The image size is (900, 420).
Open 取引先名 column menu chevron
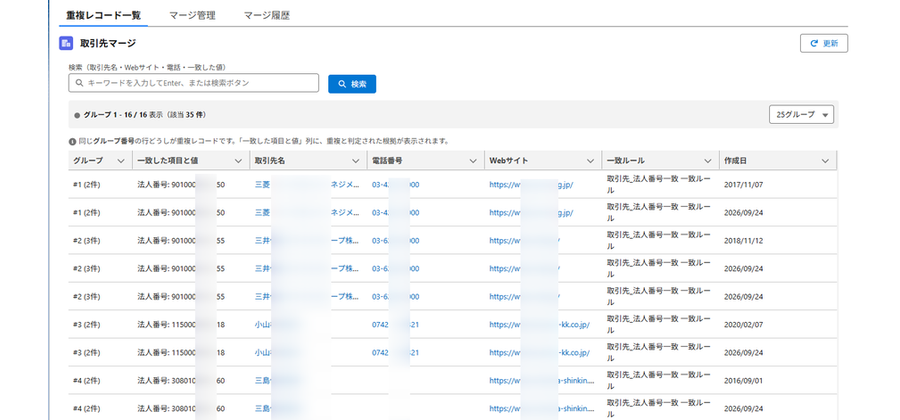point(355,161)
